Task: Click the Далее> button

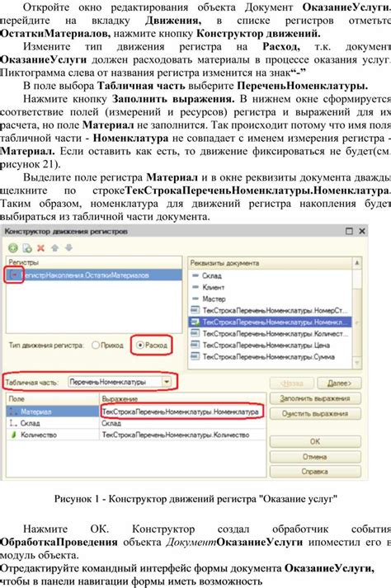Action: pyautogui.click(x=339, y=383)
